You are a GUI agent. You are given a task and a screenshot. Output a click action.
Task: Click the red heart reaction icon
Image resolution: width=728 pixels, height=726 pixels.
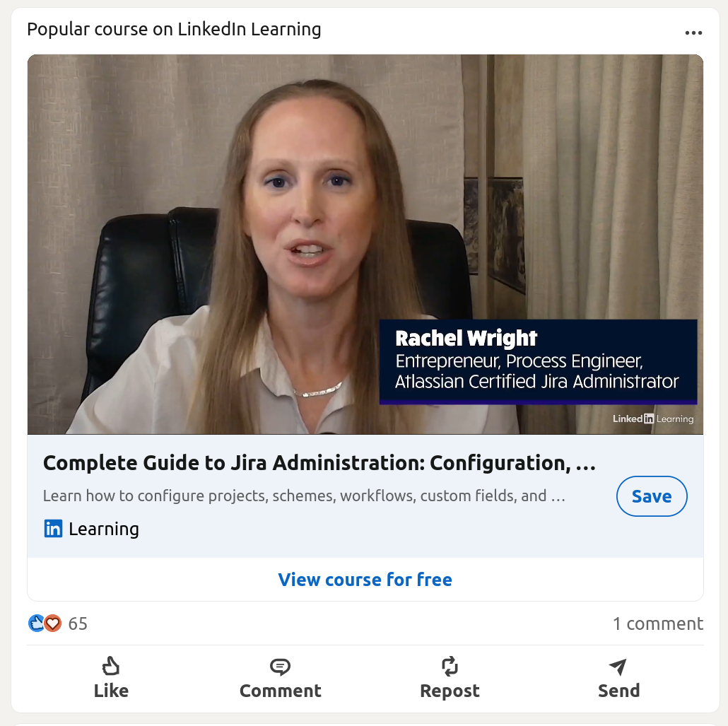52,623
